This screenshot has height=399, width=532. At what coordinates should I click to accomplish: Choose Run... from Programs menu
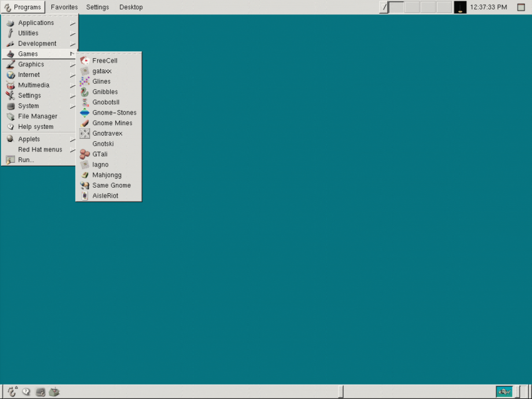click(39, 160)
